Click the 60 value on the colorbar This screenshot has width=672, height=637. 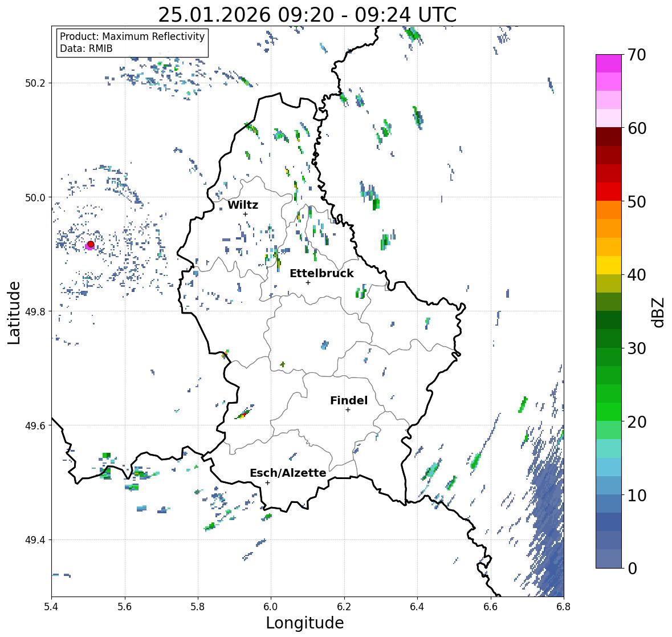[637, 128]
